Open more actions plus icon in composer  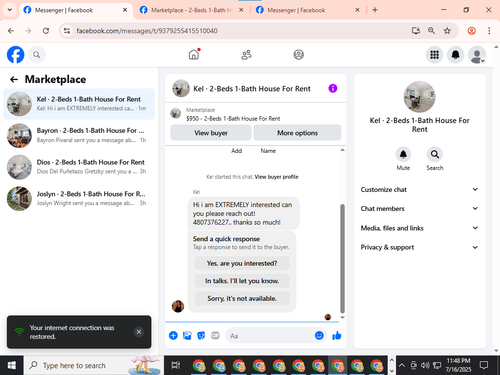coord(173,335)
